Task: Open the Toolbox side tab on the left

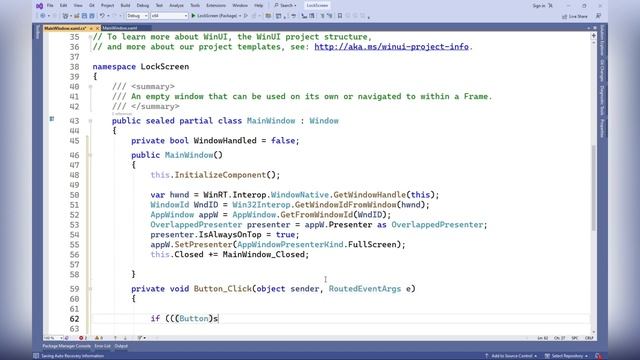Action: coord(38,32)
